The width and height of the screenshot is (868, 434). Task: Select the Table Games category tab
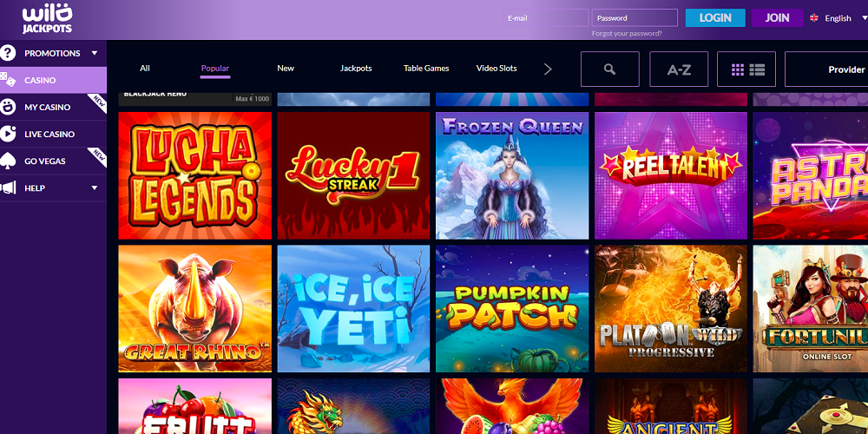click(x=426, y=69)
